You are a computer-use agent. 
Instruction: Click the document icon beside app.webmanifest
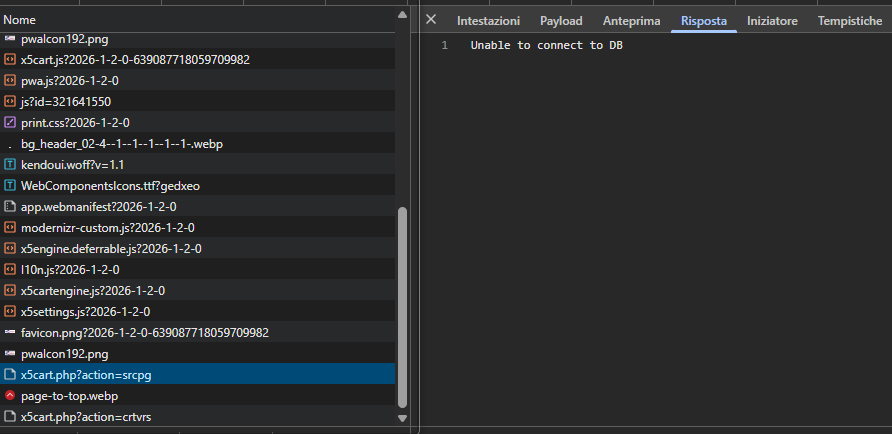point(10,207)
